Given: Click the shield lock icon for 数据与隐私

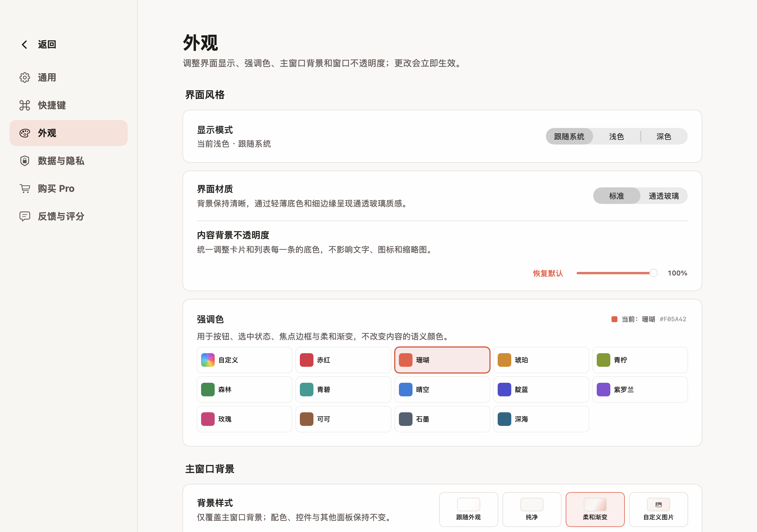Looking at the screenshot, I should [x=25, y=160].
